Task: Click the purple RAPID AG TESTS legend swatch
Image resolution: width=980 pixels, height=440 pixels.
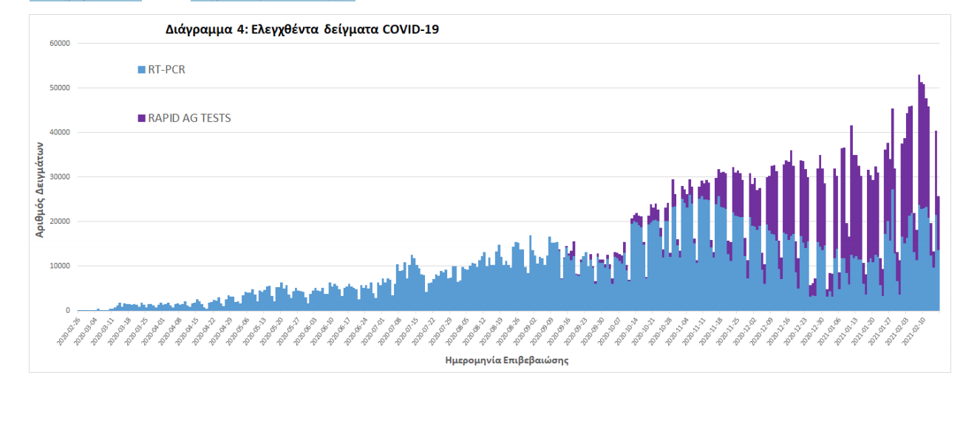Action: point(141,118)
